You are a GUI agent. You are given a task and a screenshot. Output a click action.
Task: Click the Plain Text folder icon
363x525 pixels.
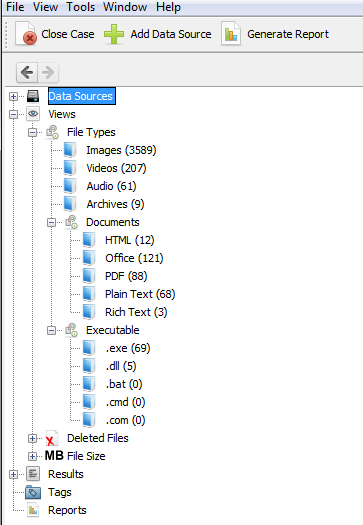89,294
